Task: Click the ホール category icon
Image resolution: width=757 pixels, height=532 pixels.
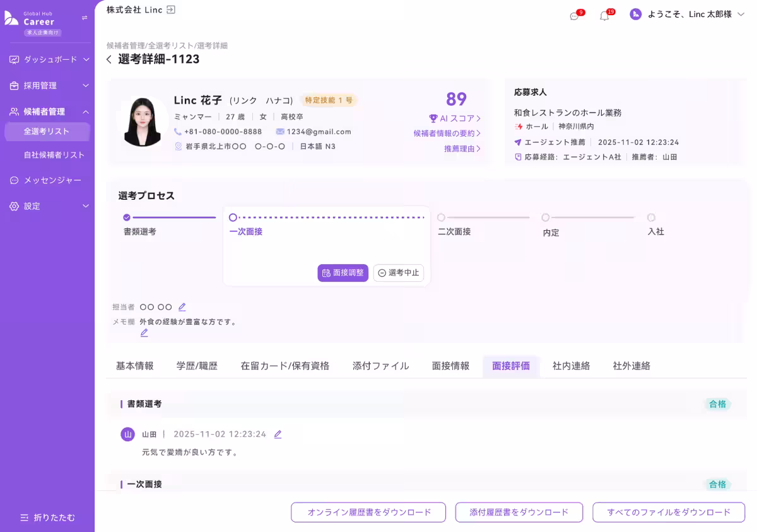Action: [x=519, y=127]
